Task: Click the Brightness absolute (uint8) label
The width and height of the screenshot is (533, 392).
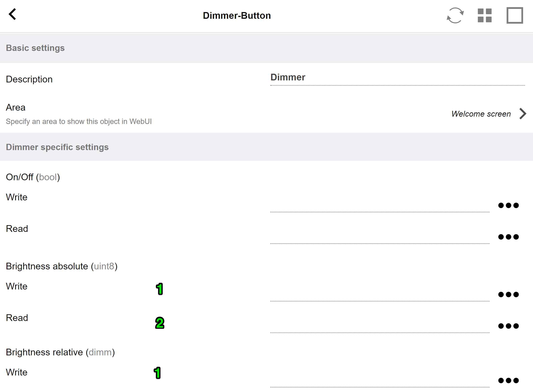Action: pos(62,266)
